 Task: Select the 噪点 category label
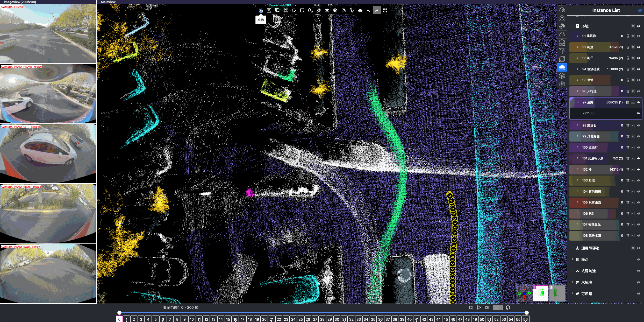585,260
